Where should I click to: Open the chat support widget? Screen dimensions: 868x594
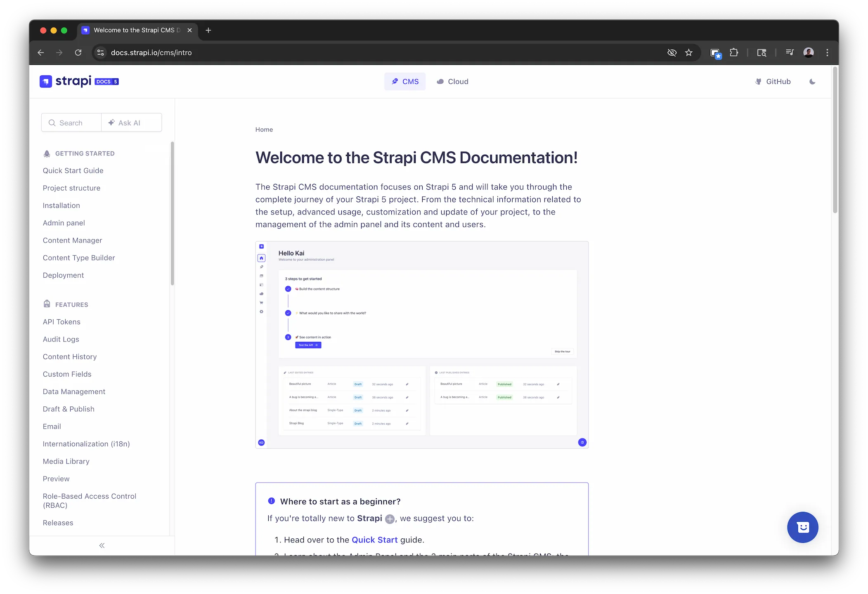coord(802,527)
